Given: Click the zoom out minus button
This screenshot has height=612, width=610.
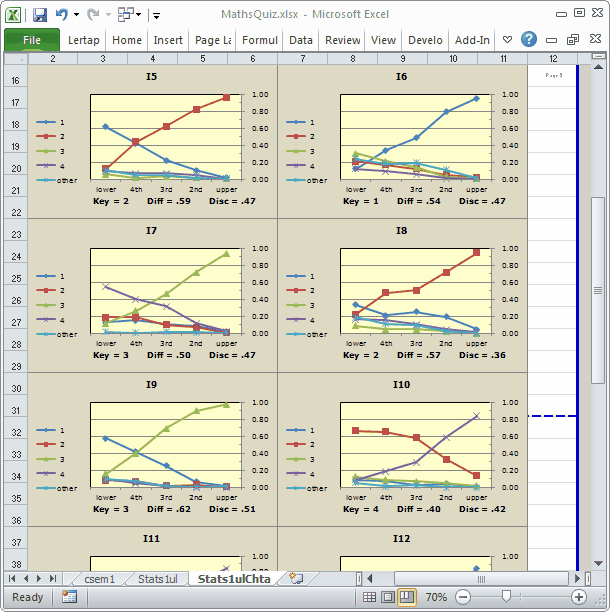Looking at the screenshot, I should 463,597.
